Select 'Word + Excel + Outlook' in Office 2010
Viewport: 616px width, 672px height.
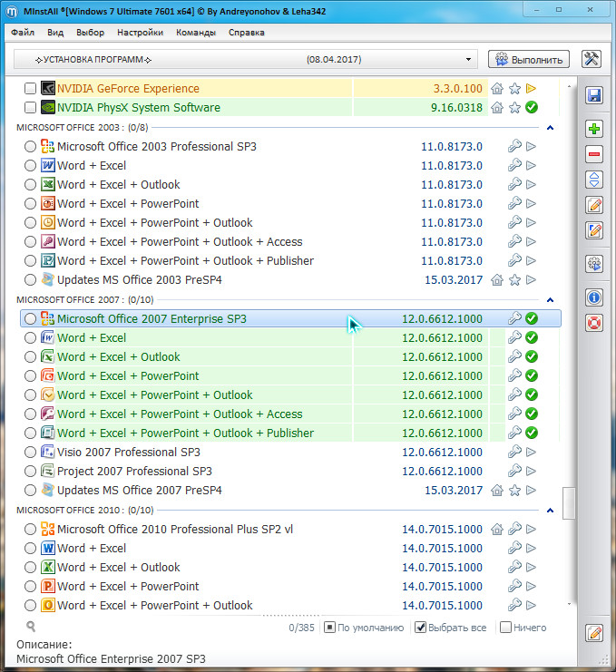[290, 567]
